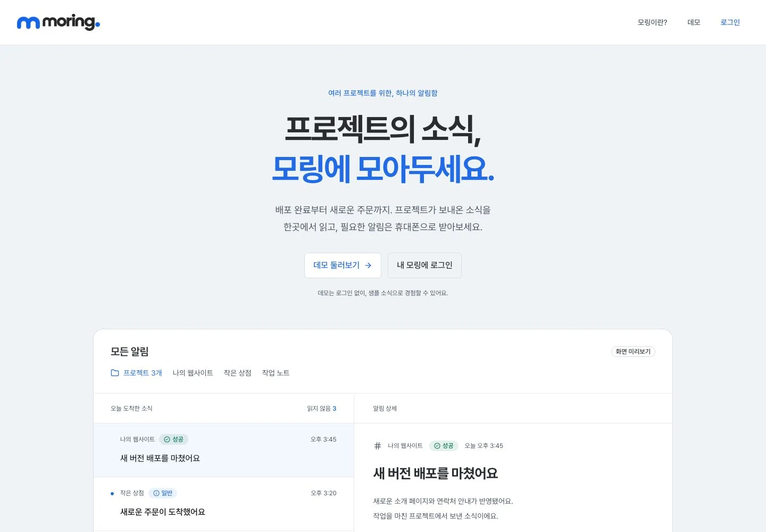Click the 모링에 모아두세요. headline
Viewport: 766px width, 532px height.
(x=383, y=169)
